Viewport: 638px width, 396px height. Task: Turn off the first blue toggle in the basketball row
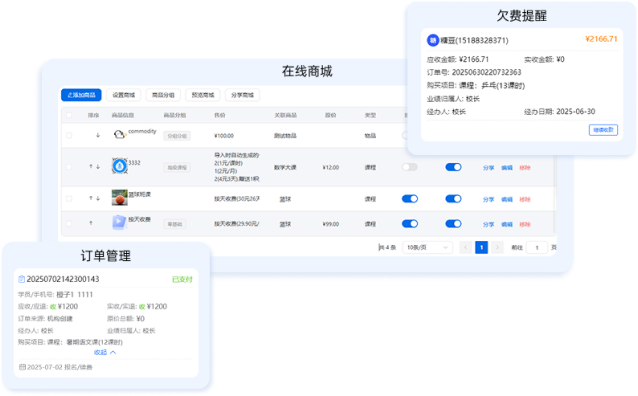point(410,199)
